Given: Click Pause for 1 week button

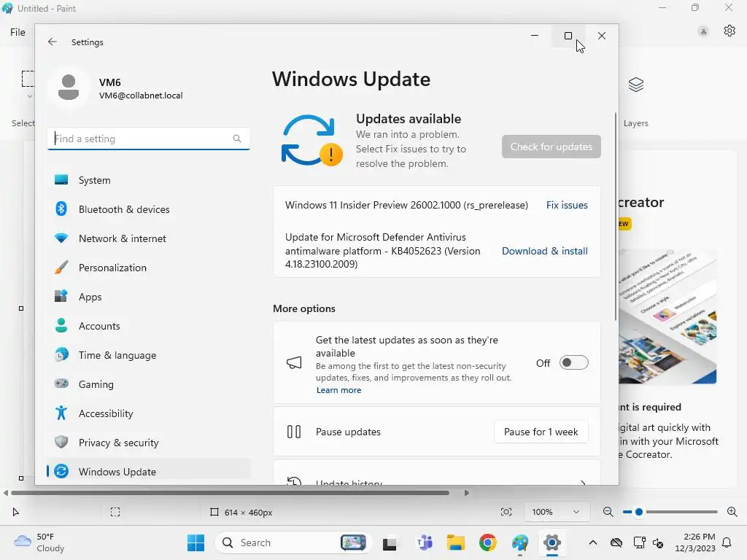Looking at the screenshot, I should 541,432.
